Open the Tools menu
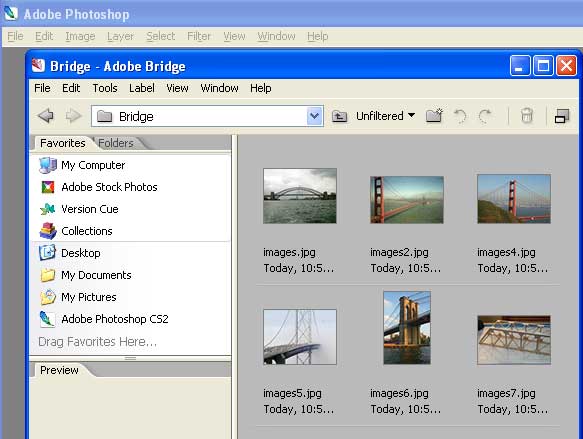Screen dimensions: 583x439 [x=105, y=88]
